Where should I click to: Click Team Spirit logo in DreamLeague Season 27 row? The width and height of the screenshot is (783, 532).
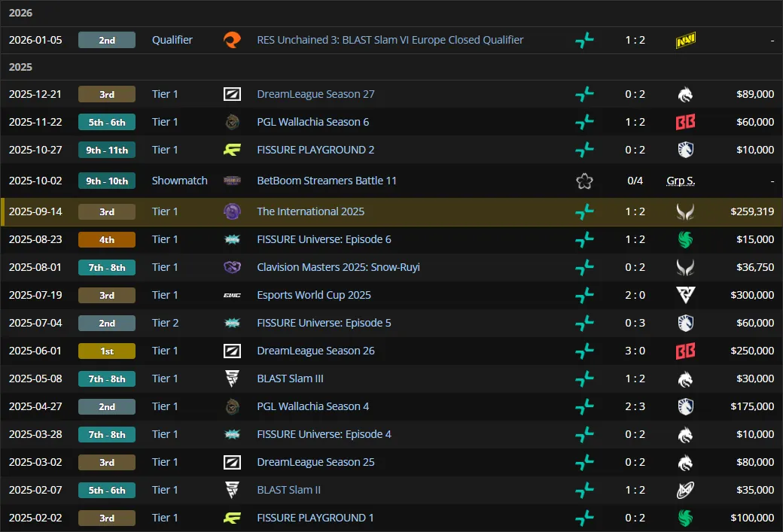[x=686, y=94]
